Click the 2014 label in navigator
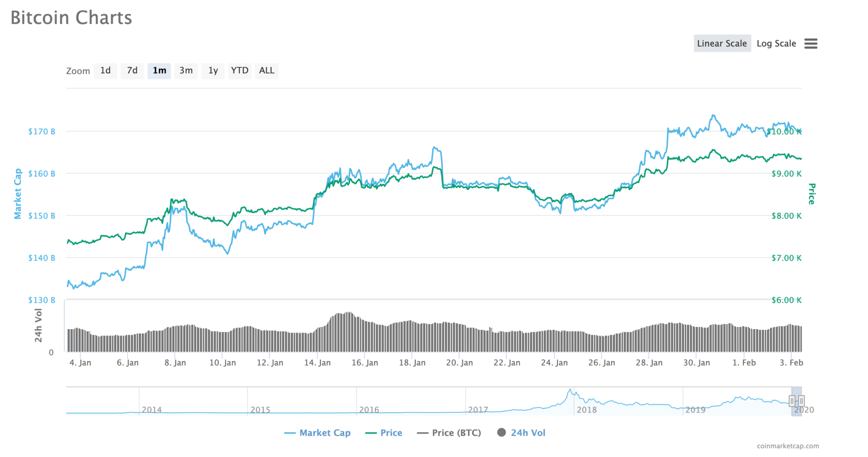 (152, 410)
